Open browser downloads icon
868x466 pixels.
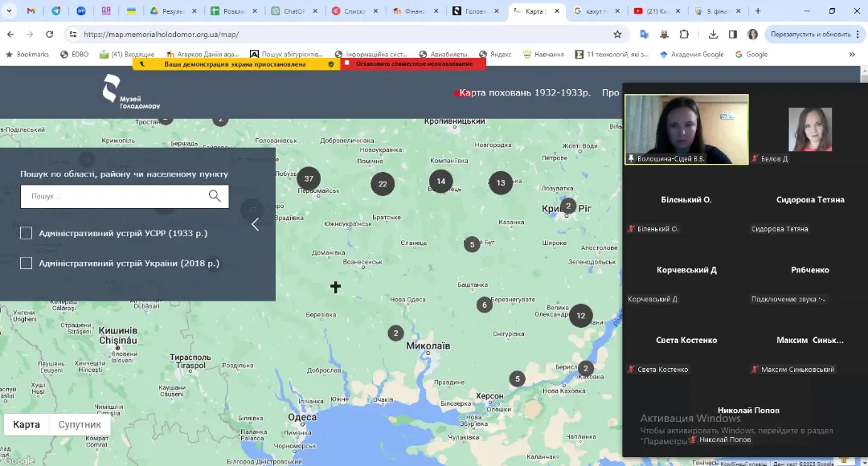714,35
